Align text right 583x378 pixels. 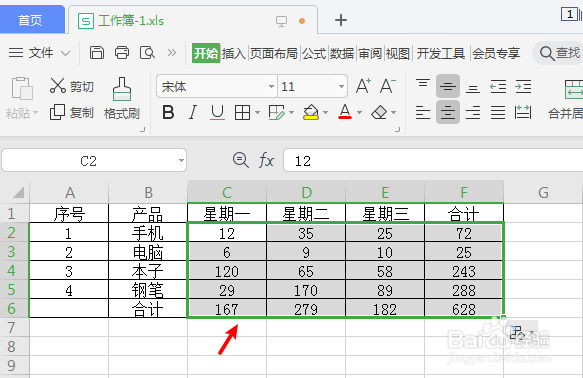pos(473,112)
